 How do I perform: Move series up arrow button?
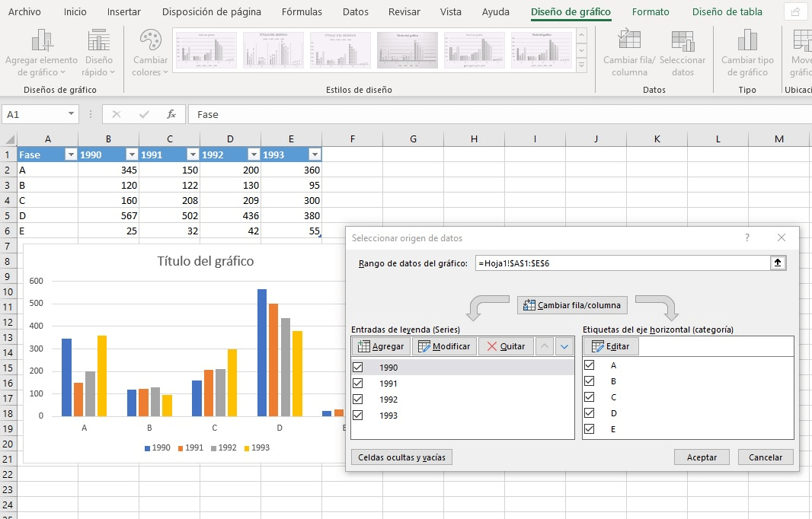pyautogui.click(x=545, y=346)
